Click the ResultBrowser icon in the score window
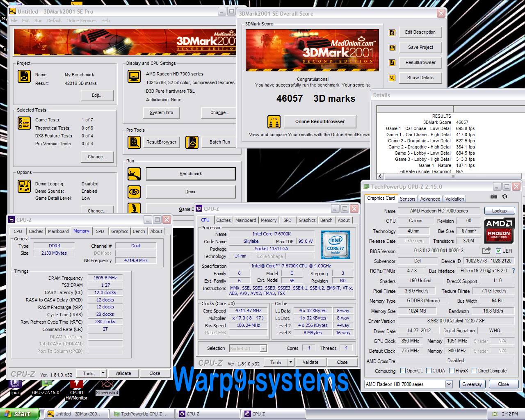 coord(392,63)
